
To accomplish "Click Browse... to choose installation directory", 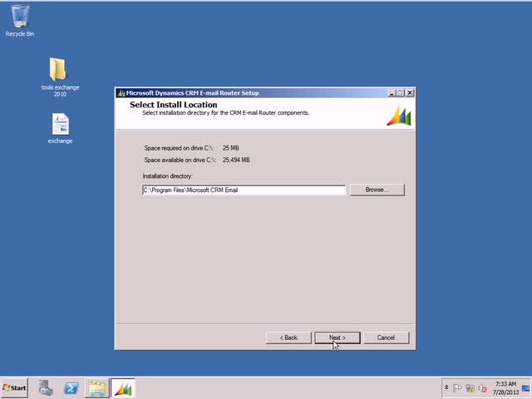I will [377, 190].
